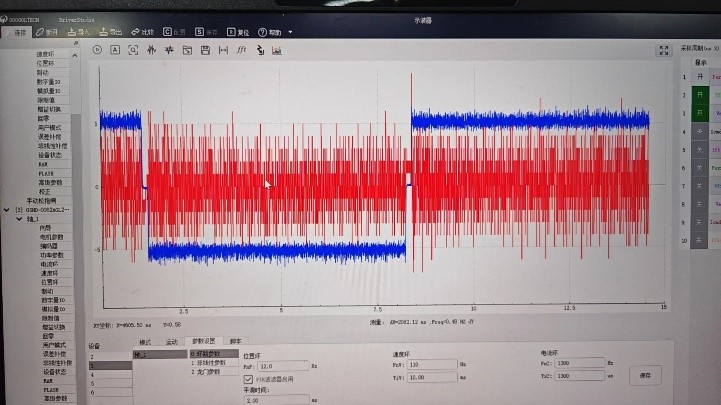The height and width of the screenshot is (405, 721).
Task: Click the position loop PoP input field
Action: [280, 366]
